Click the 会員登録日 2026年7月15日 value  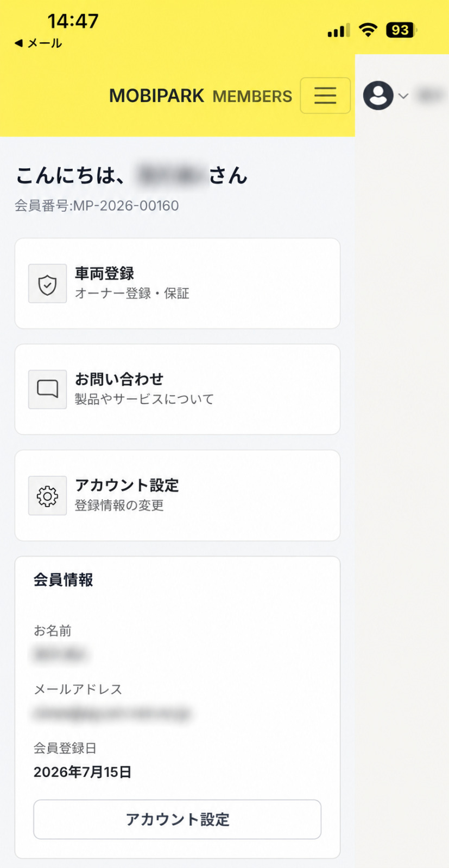point(83,772)
